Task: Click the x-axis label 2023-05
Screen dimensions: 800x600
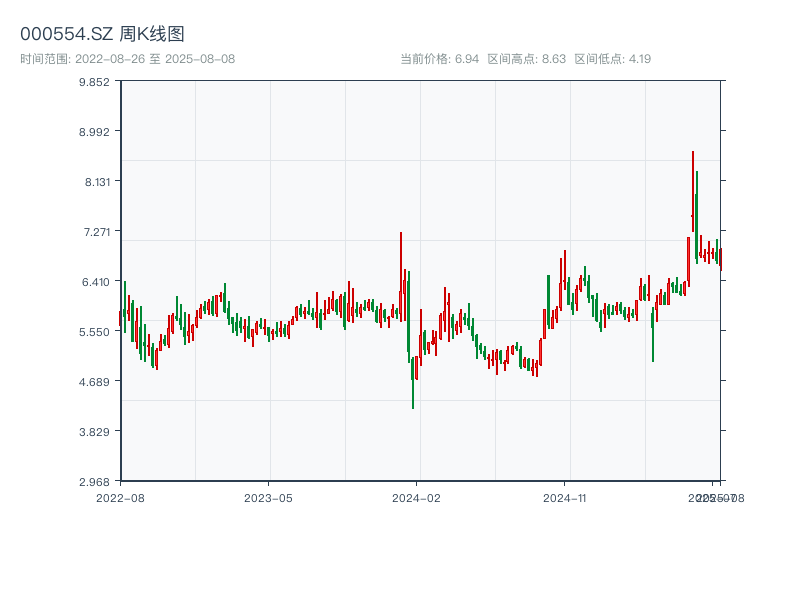Action: pyautogui.click(x=268, y=498)
